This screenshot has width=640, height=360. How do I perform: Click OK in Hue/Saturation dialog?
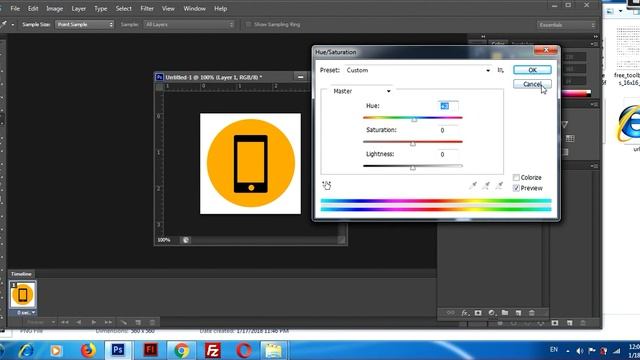(x=532, y=70)
